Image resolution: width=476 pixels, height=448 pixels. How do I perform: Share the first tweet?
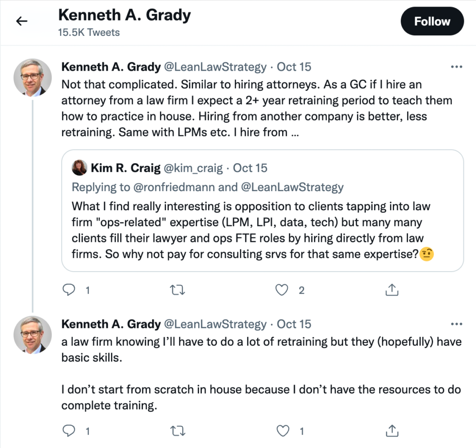click(391, 290)
